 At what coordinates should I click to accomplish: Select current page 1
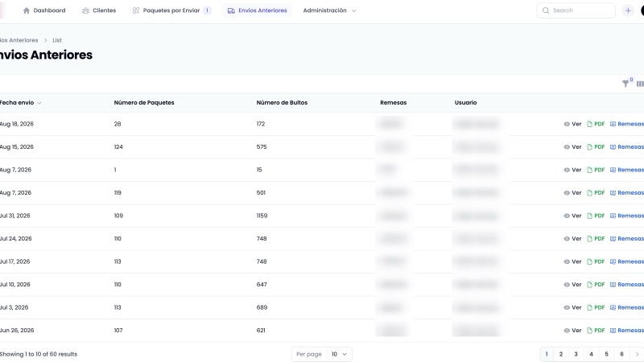547,354
